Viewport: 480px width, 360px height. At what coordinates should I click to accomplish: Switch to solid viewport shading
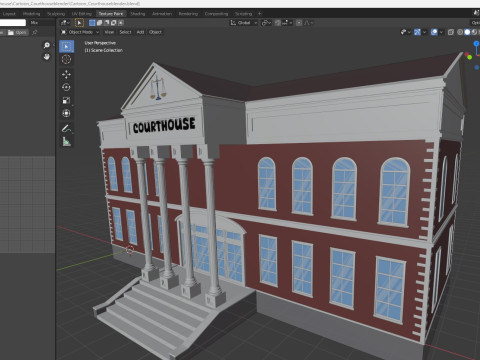(x=467, y=32)
